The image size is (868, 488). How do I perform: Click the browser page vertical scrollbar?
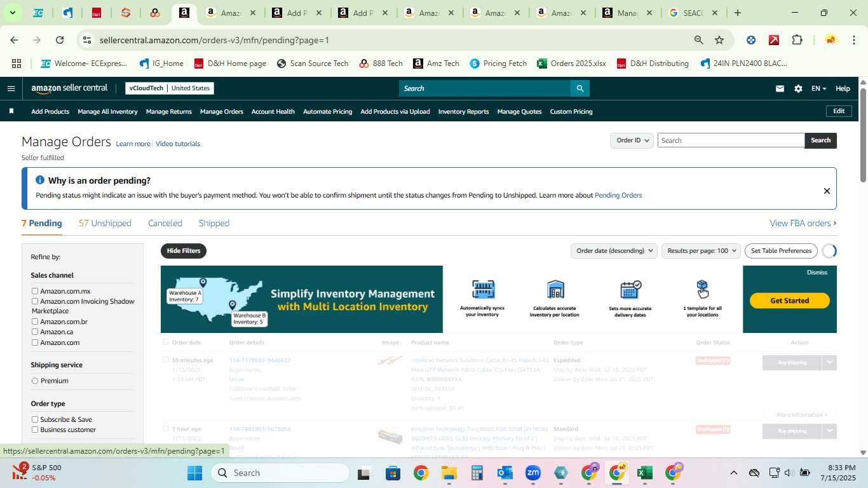(863, 135)
